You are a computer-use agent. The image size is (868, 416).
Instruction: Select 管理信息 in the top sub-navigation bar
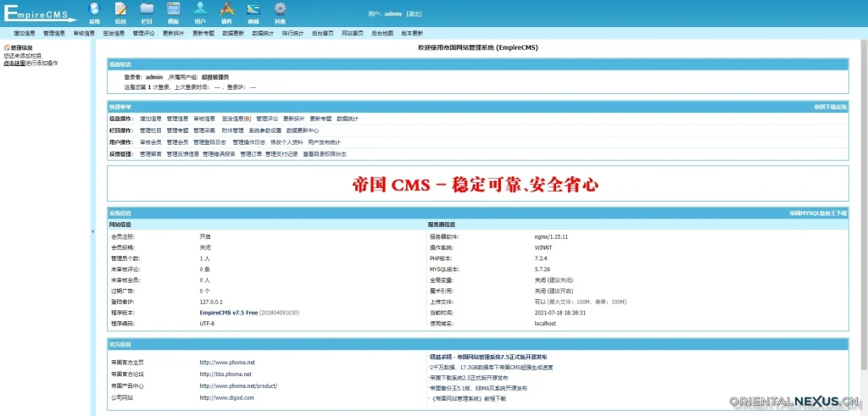tap(54, 33)
